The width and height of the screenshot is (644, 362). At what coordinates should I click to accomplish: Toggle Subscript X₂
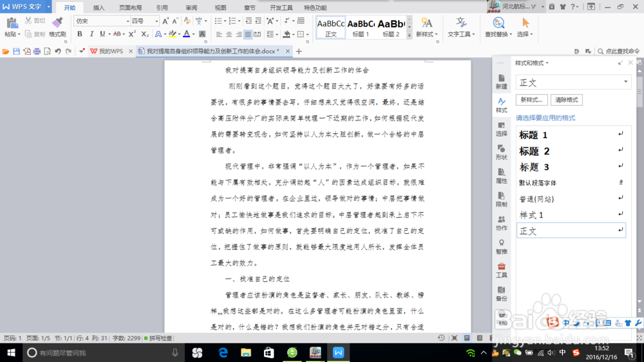(144, 34)
